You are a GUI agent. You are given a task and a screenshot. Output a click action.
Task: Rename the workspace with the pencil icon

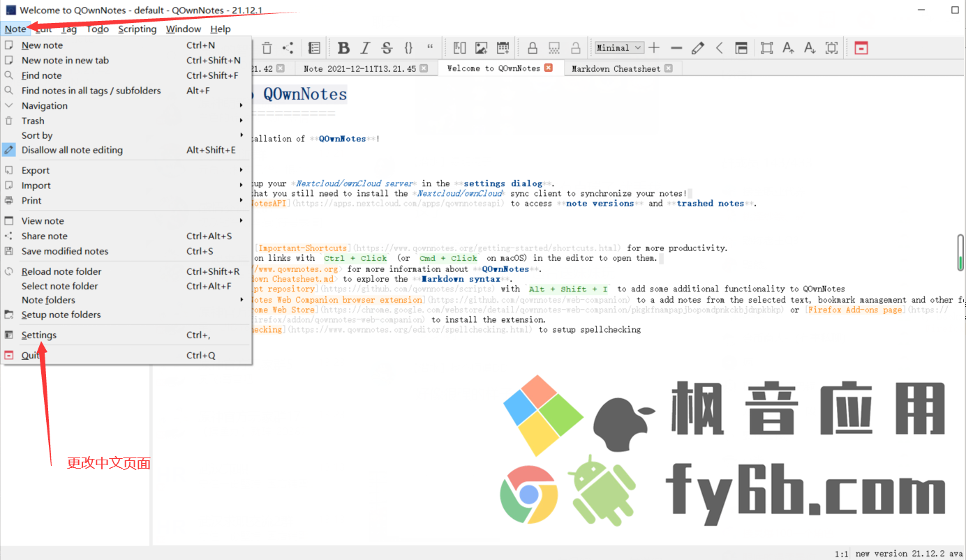tap(698, 48)
